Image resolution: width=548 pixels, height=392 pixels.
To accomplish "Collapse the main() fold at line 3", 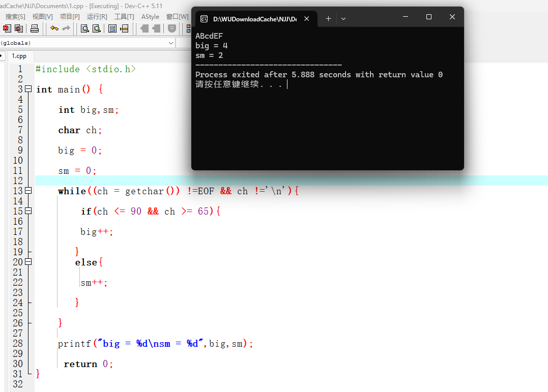I will point(28,89).
